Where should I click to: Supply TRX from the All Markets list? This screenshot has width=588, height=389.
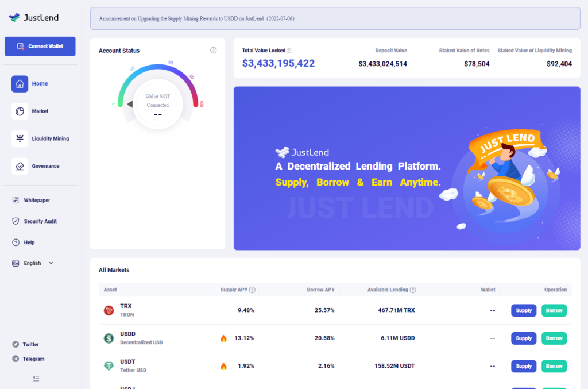pyautogui.click(x=523, y=310)
